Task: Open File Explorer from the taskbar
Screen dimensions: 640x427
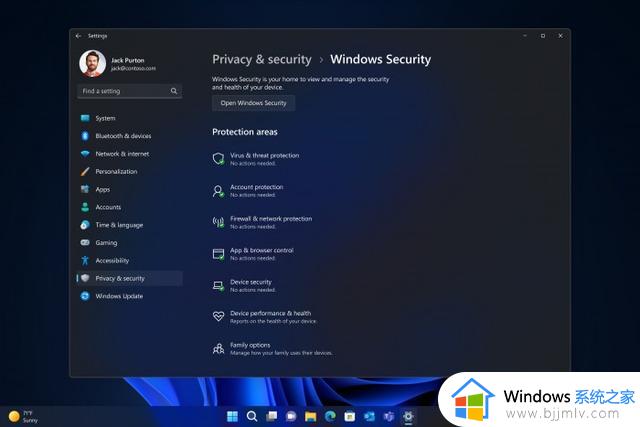Action: (x=311, y=416)
